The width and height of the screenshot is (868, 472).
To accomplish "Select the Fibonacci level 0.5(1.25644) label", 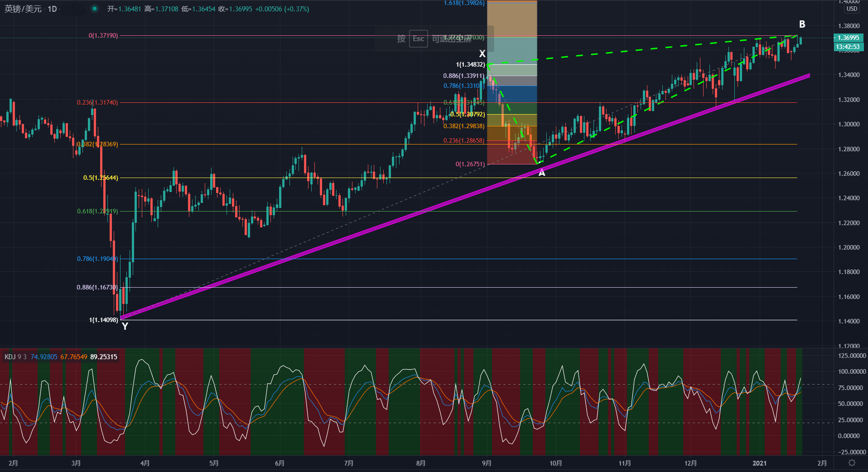I will tap(101, 178).
